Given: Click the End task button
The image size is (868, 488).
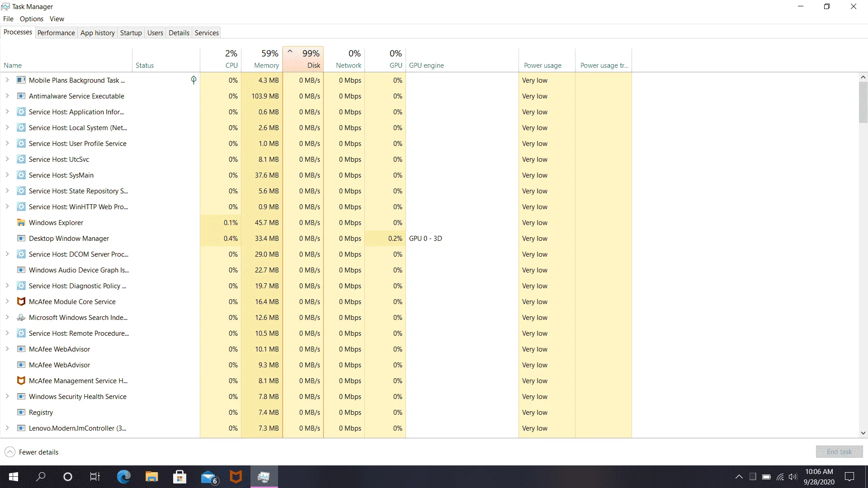Looking at the screenshot, I should [x=839, y=451].
